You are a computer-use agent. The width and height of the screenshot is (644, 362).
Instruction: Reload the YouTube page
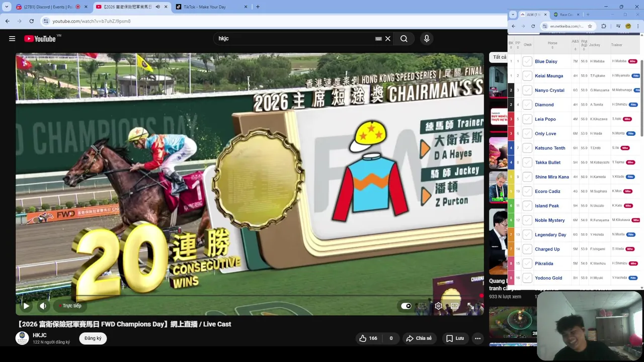click(x=31, y=21)
